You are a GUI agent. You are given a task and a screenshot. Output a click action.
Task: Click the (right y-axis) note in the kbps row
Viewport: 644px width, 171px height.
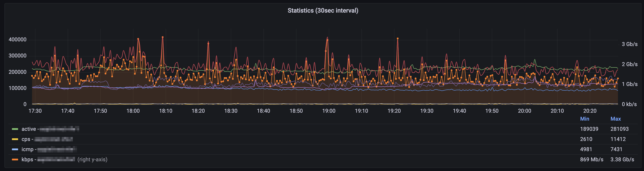pos(92,160)
